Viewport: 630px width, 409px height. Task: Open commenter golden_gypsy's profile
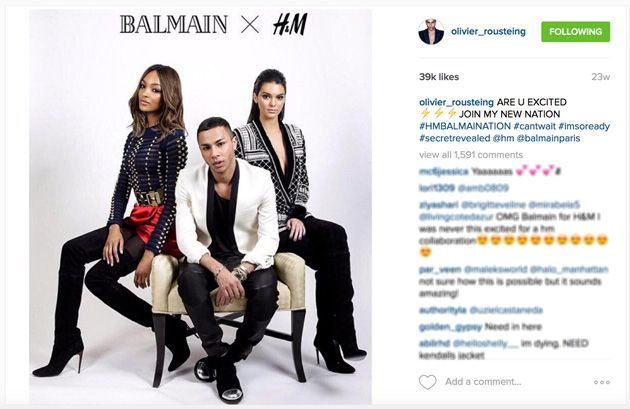coord(450,327)
